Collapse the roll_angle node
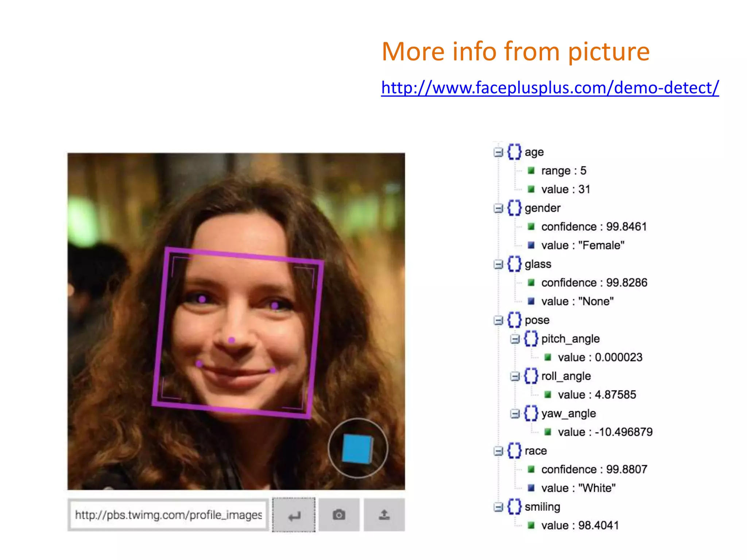This screenshot has width=747, height=560. (515, 376)
